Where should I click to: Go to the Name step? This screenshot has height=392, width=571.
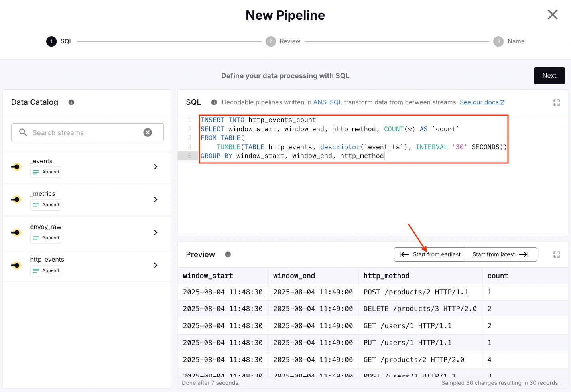(509, 41)
